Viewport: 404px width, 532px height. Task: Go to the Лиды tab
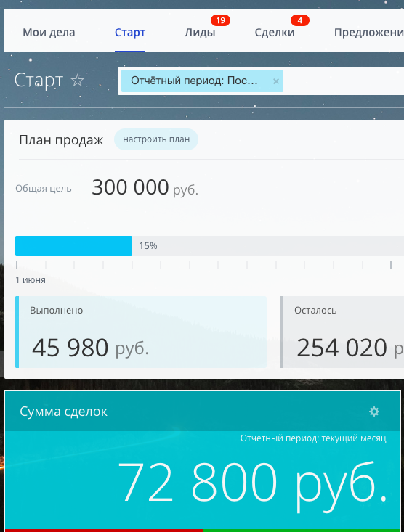(x=200, y=33)
